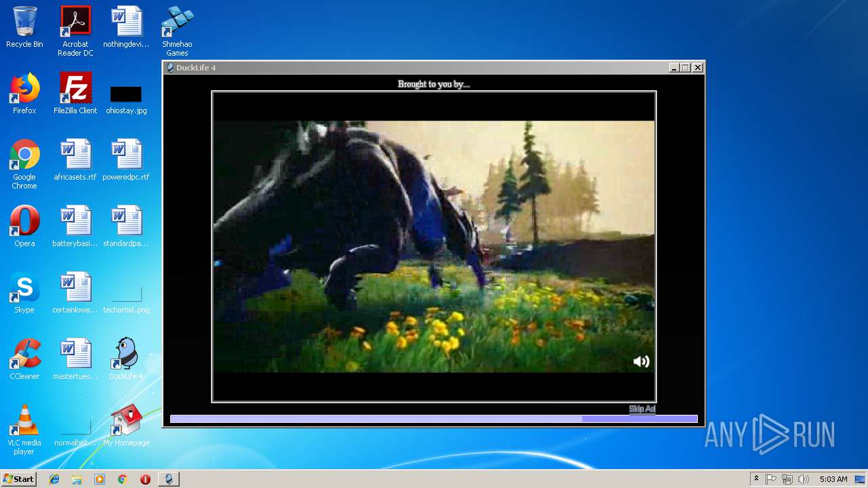Click the DuckLife 4 title bar icon
868x488 pixels.
pos(170,68)
